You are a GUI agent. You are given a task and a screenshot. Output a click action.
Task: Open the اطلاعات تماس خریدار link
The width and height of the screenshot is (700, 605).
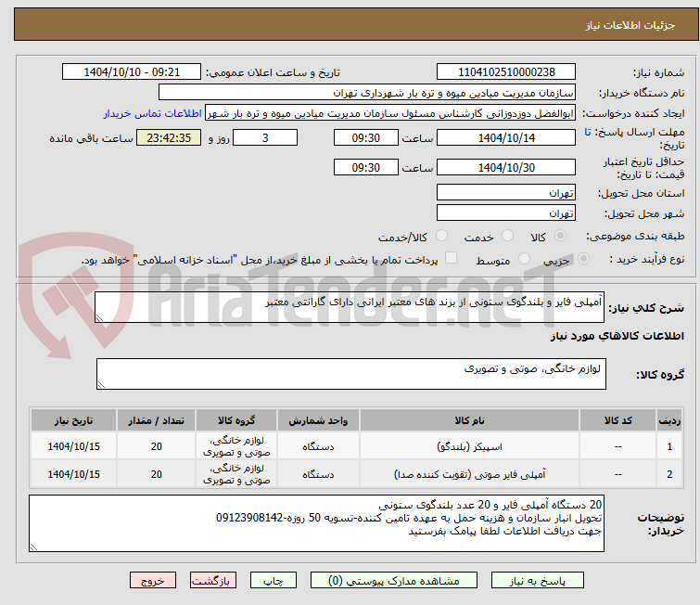tap(153, 113)
